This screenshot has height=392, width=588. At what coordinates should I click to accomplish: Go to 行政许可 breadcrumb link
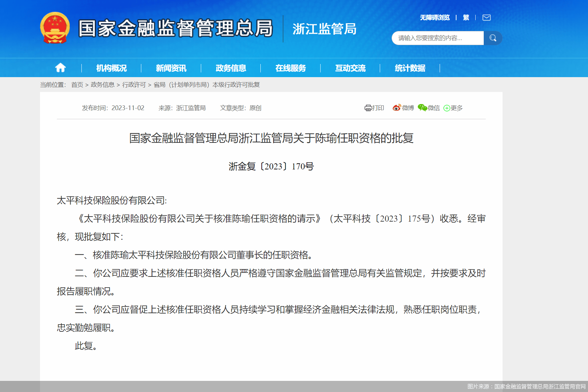tap(134, 85)
